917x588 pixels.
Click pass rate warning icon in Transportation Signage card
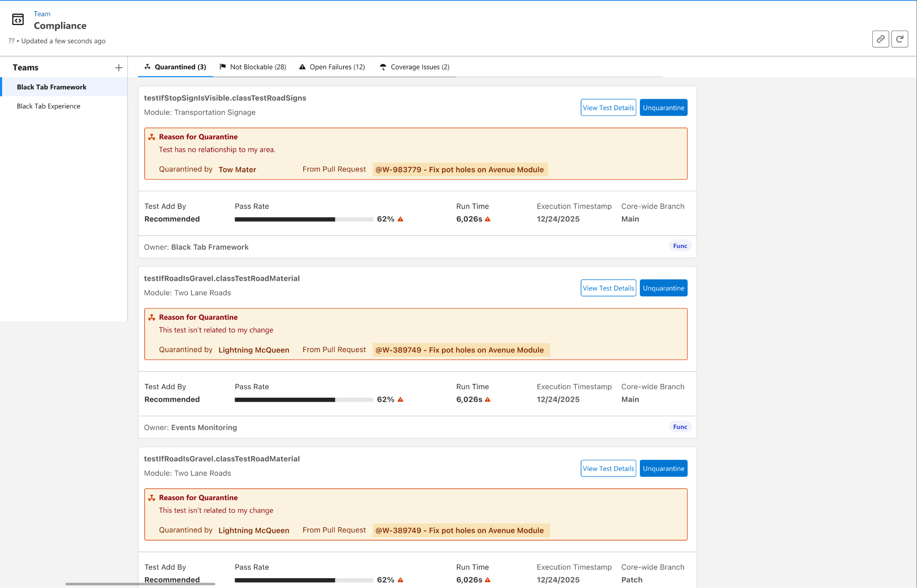pos(400,219)
